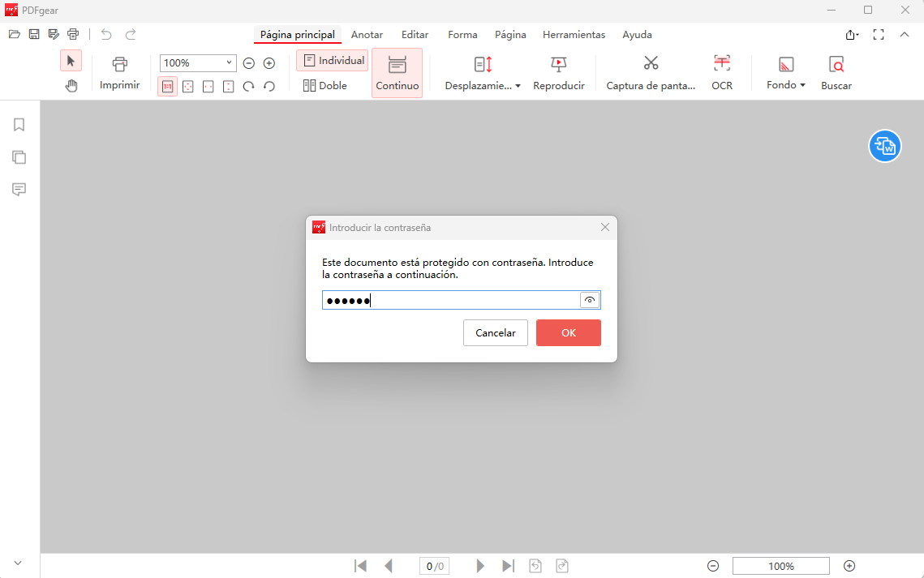Open the Herramientas ribbon tab
The width and height of the screenshot is (924, 578).
[574, 35]
